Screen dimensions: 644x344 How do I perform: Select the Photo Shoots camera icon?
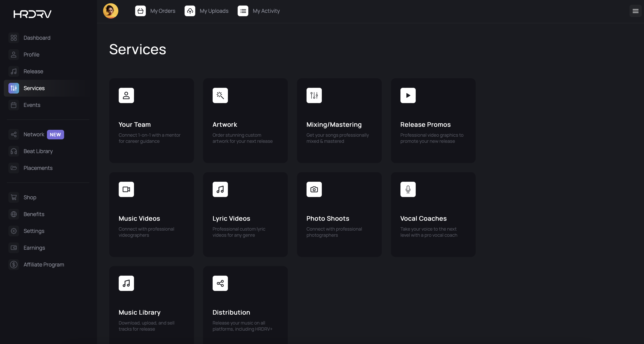pos(314,189)
